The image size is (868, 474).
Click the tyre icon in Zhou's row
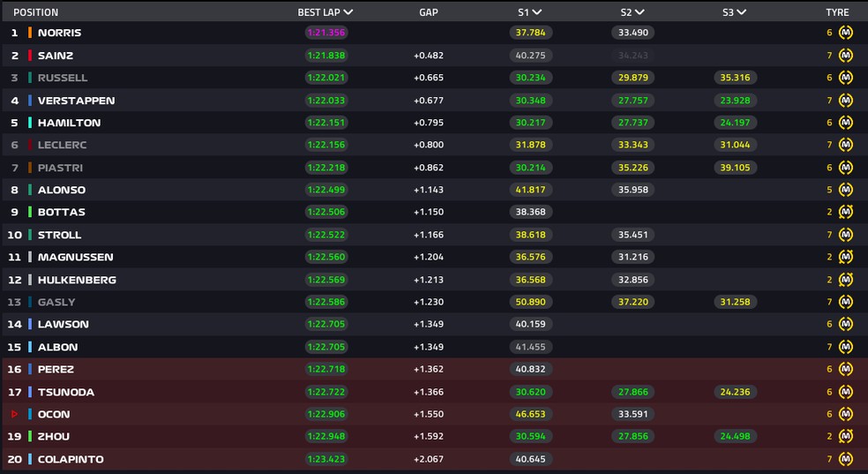[x=845, y=436]
